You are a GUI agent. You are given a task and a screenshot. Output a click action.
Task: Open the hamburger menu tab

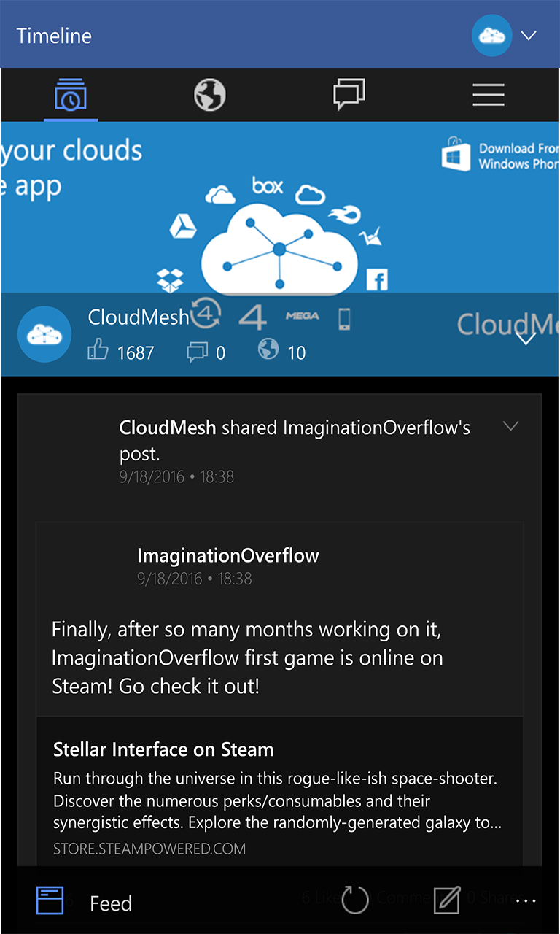pyautogui.click(x=489, y=96)
